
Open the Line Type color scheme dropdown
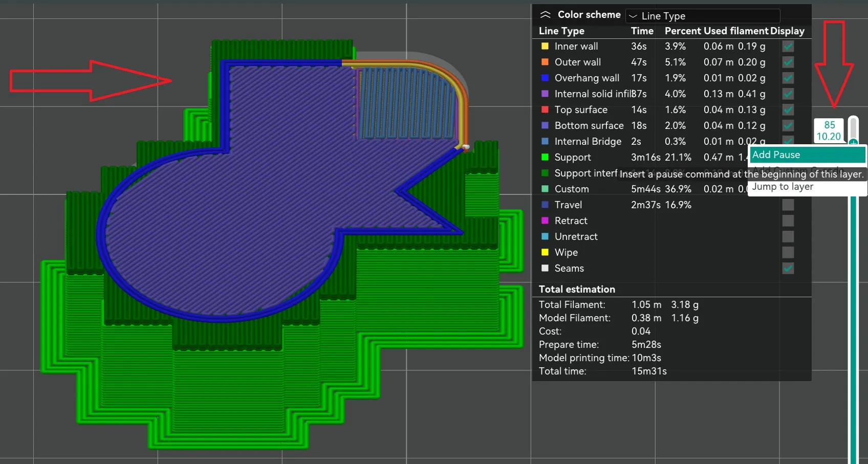coord(703,16)
